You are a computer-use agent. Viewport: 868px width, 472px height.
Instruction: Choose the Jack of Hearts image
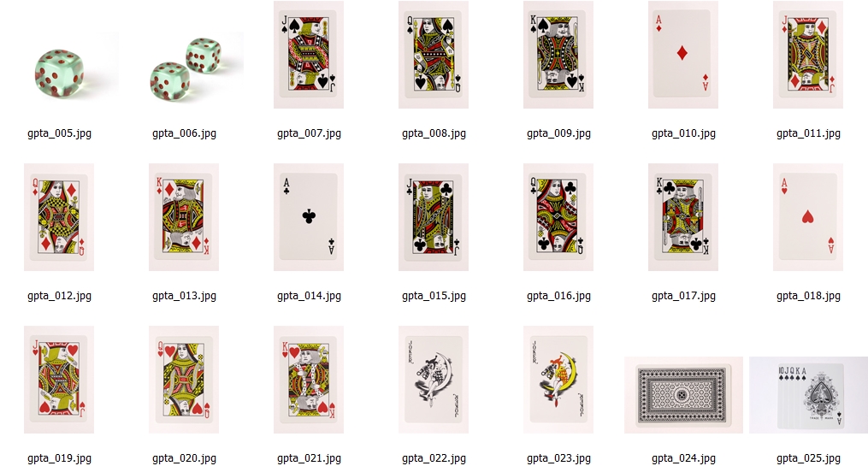[x=59, y=380]
